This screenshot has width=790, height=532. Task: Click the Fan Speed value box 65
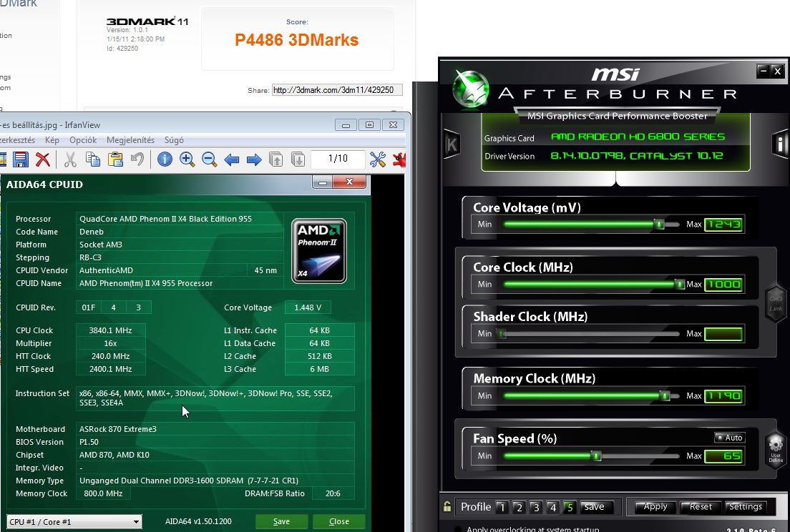[723, 456]
